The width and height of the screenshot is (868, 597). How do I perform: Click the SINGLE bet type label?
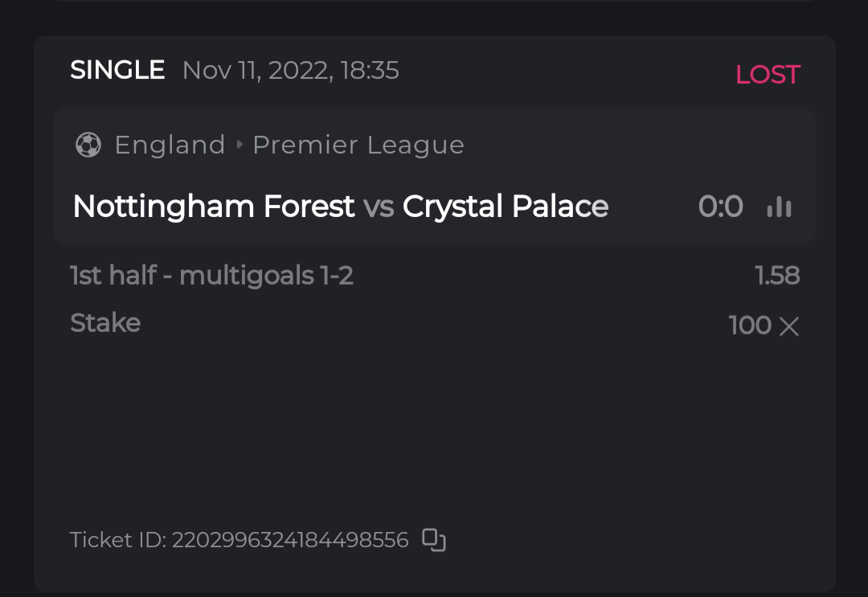pos(117,71)
